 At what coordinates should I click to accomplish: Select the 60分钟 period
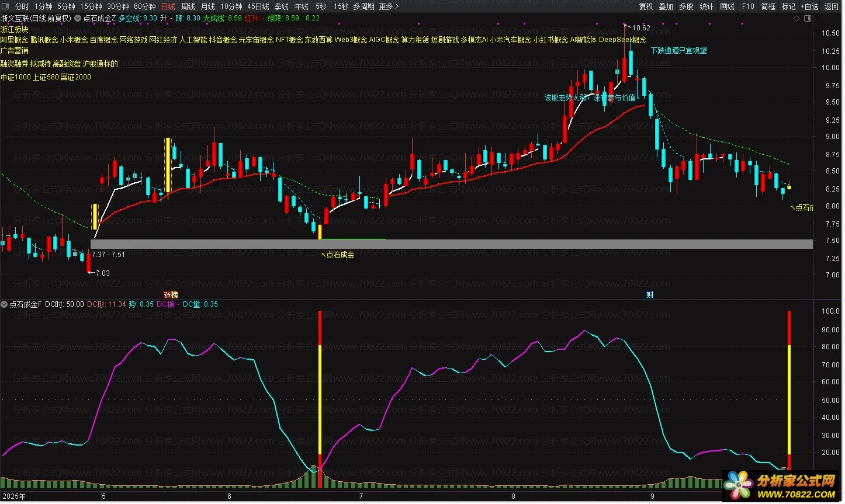145,6
